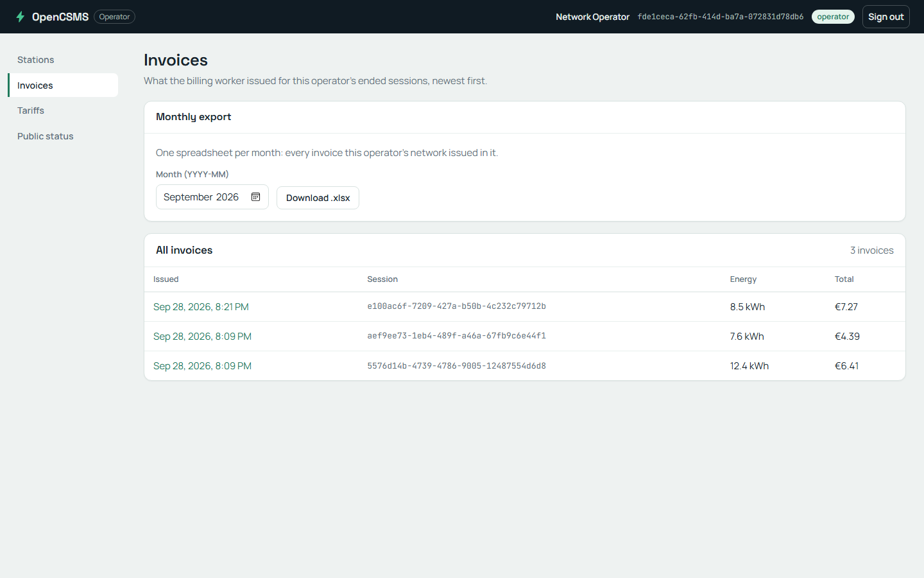The image size is (924, 578).
Task: Select the operator ID fde1ceca-62fb-414d-ba7a-072831d78db6
Action: tap(721, 17)
